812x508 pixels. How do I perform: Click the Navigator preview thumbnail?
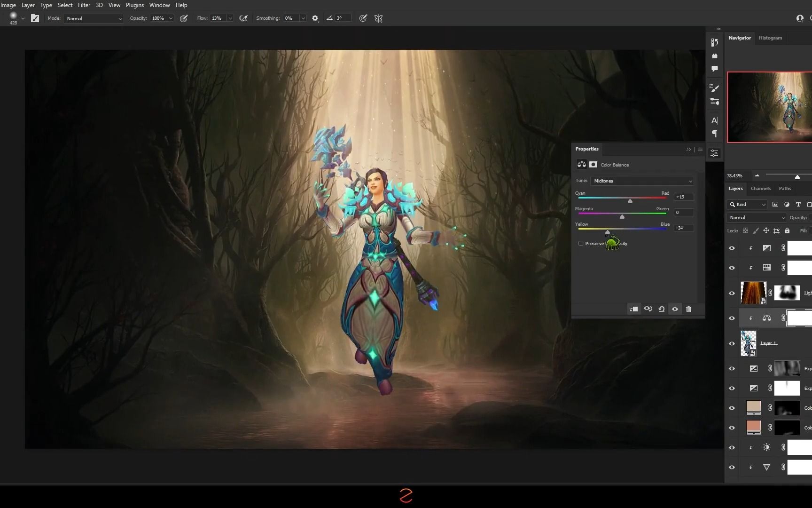click(x=770, y=107)
